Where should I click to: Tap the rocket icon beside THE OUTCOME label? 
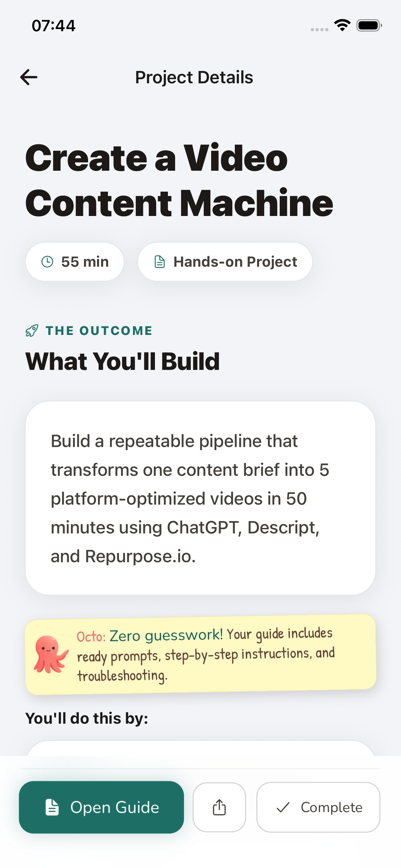point(32,330)
